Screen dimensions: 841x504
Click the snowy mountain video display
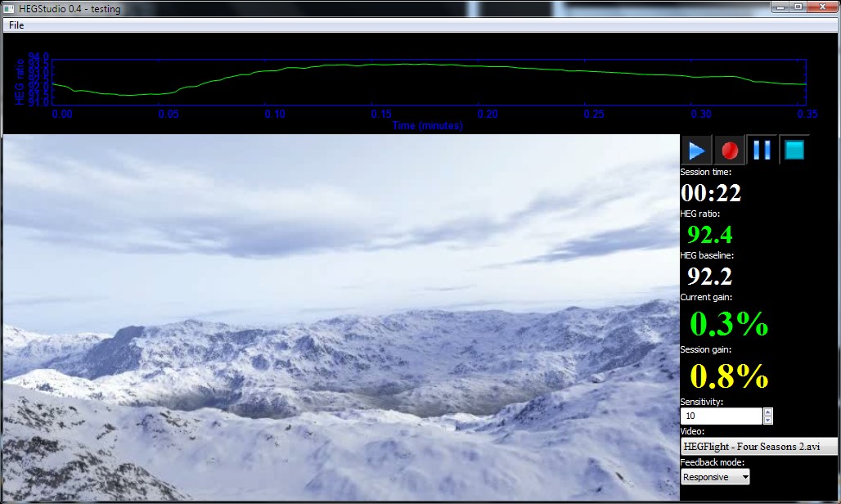point(340,317)
